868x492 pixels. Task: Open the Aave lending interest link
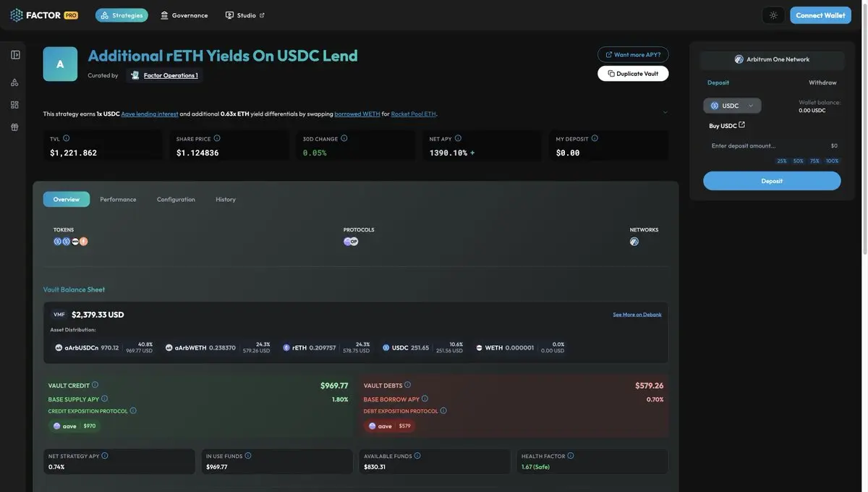150,114
